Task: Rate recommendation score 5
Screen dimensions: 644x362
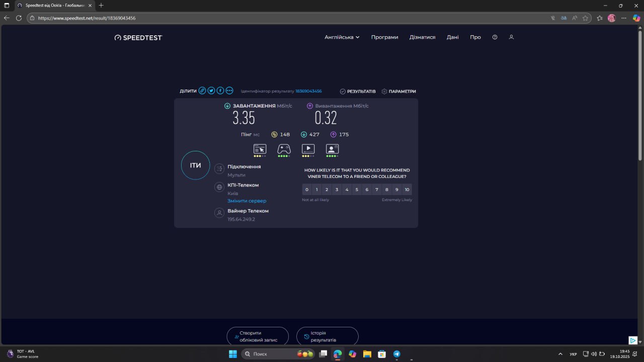Action: click(x=357, y=190)
